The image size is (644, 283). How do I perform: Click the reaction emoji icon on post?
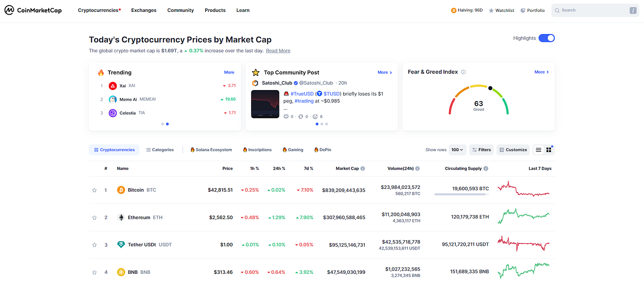(x=315, y=117)
